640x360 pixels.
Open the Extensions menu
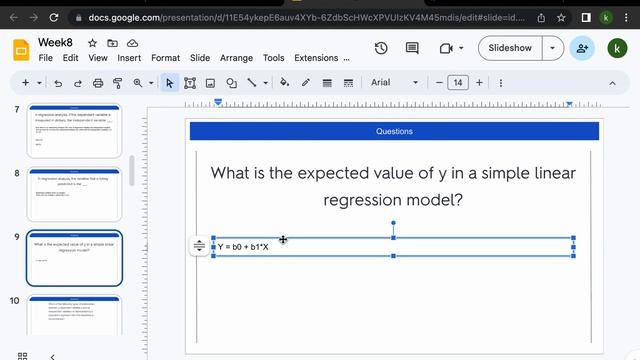[316, 58]
